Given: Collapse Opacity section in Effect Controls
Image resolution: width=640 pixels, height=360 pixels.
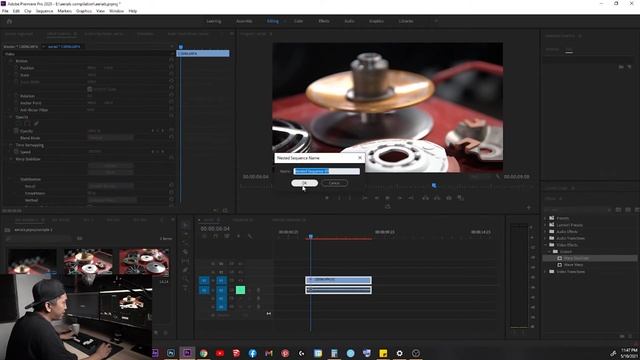Looking at the screenshot, I should coord(11,117).
